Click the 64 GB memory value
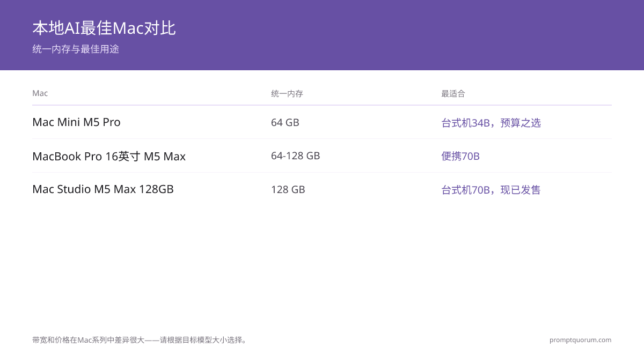Image resolution: width=644 pixels, height=362 pixels. coord(285,122)
